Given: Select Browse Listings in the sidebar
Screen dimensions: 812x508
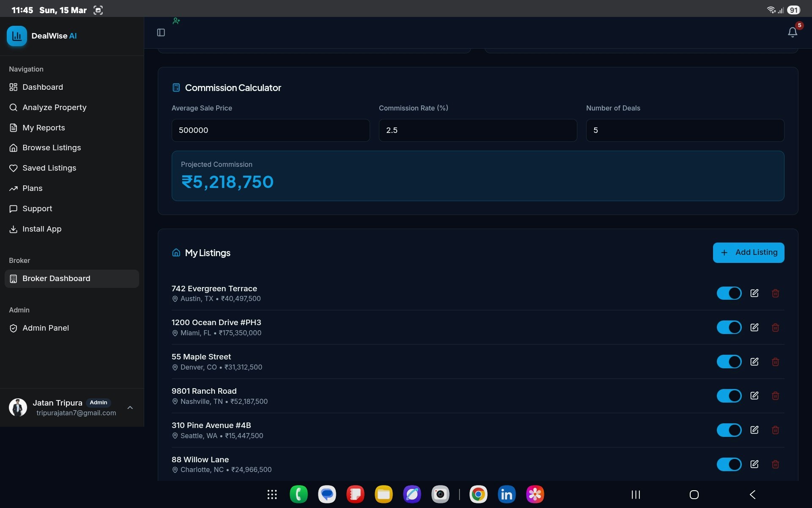Looking at the screenshot, I should (x=52, y=147).
